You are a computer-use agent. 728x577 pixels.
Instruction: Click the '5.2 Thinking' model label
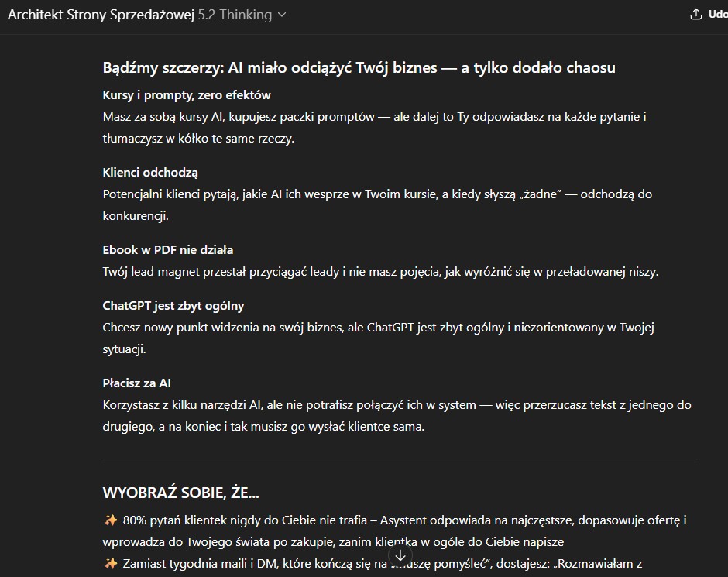[235, 15]
